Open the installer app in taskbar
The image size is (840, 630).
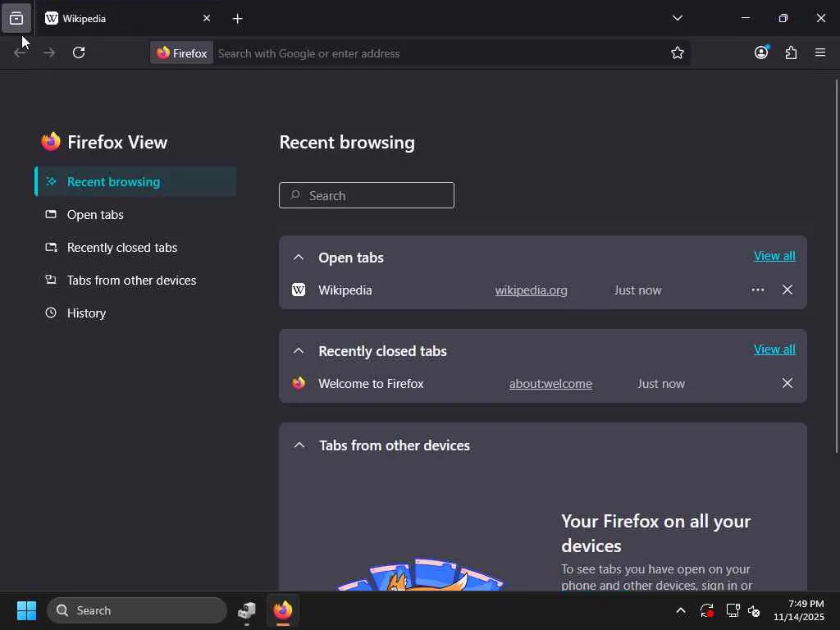(247, 610)
